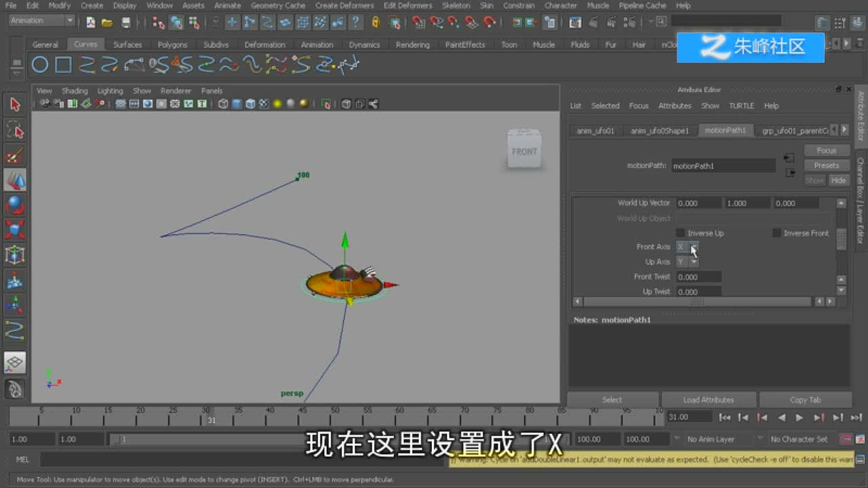Click input connection arrow beside motionPath field
The image size is (868, 488).
pyautogui.click(x=789, y=158)
